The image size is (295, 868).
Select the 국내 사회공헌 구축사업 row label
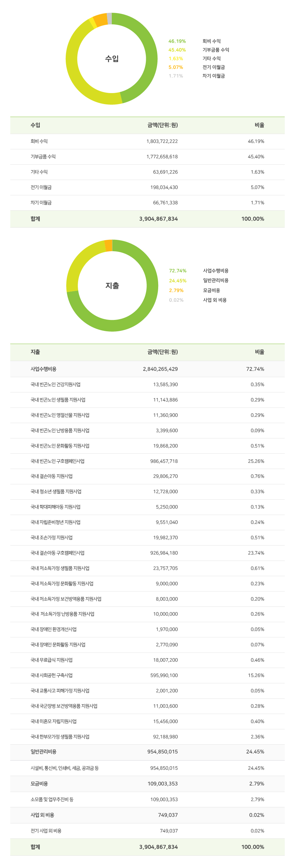(52, 675)
